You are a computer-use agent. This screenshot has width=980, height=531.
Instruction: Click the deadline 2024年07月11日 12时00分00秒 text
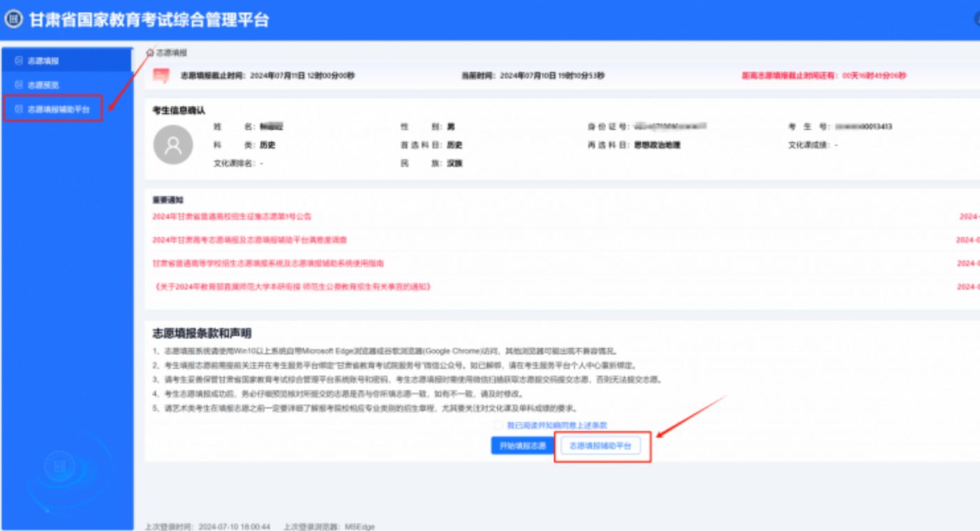[302, 75]
